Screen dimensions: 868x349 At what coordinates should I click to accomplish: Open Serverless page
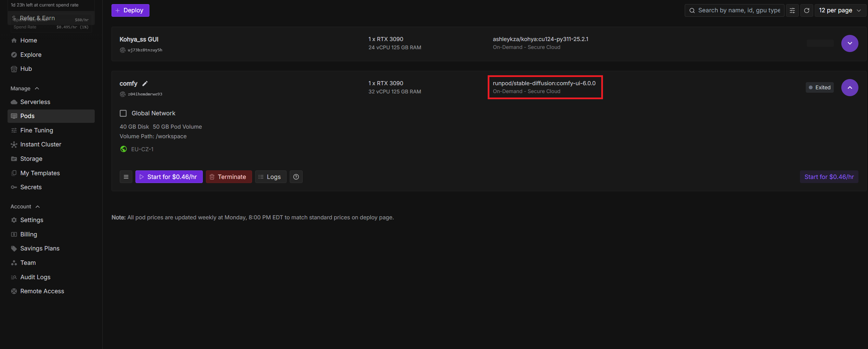point(51,102)
